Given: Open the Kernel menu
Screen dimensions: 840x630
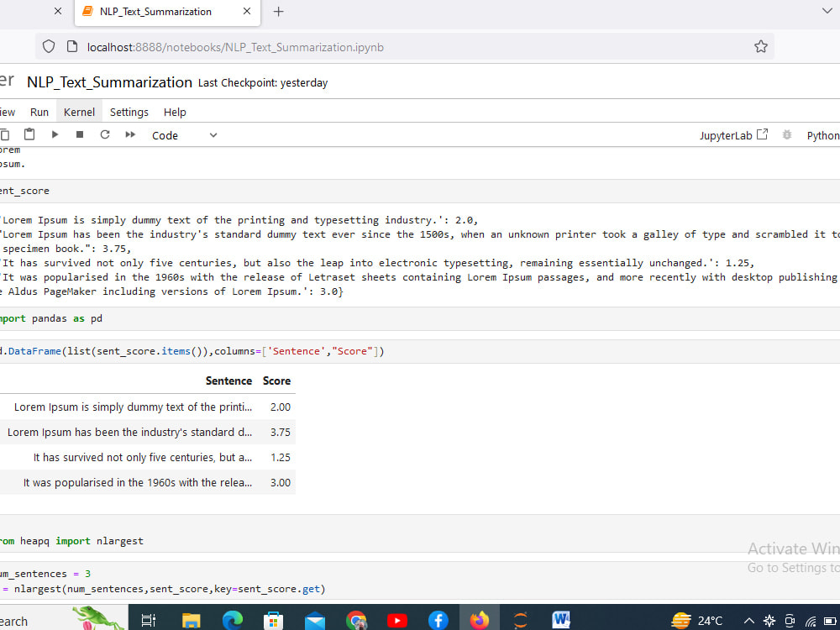Looking at the screenshot, I should point(79,112).
